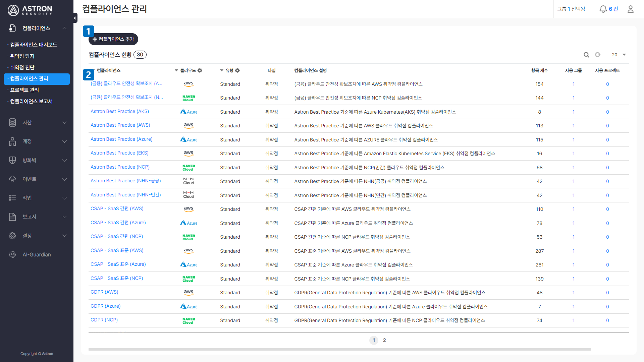Open 취약점 탐지 menu item
Image resolution: width=644 pixels, height=362 pixels.
point(22,56)
